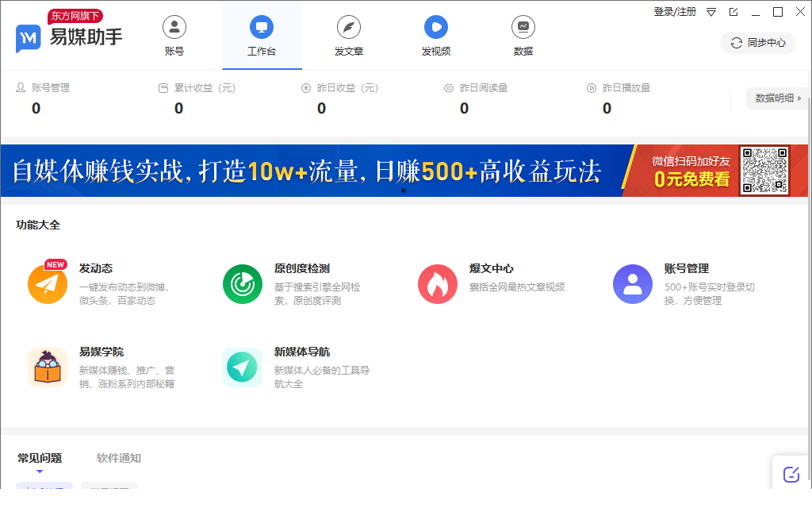Open the 数据 data icon in top bar
The width and height of the screenshot is (812, 508).
point(523,29)
